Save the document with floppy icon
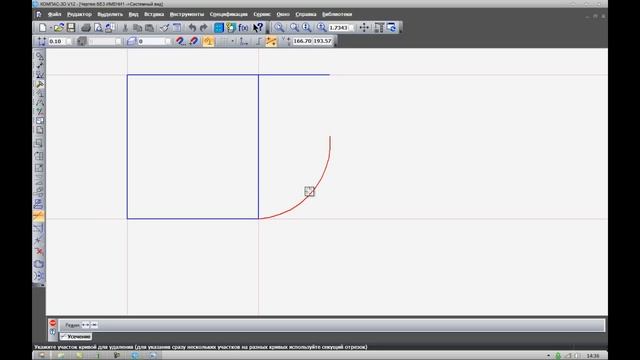Viewport: 640px width, 360px height. (71, 28)
